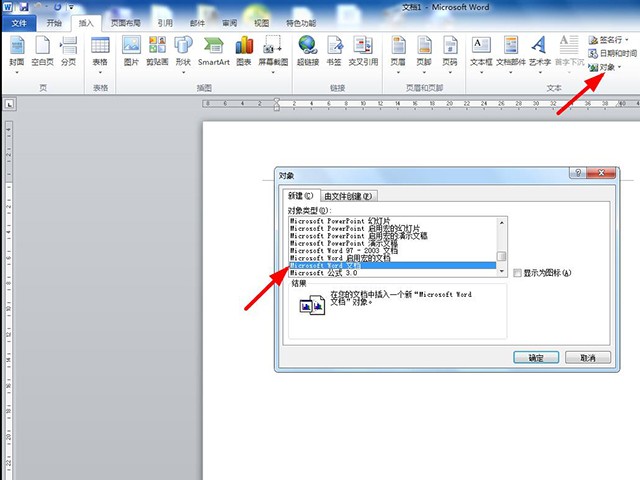
Task: Expand the Object (对象) dropdown arrow
Action: tap(620, 67)
